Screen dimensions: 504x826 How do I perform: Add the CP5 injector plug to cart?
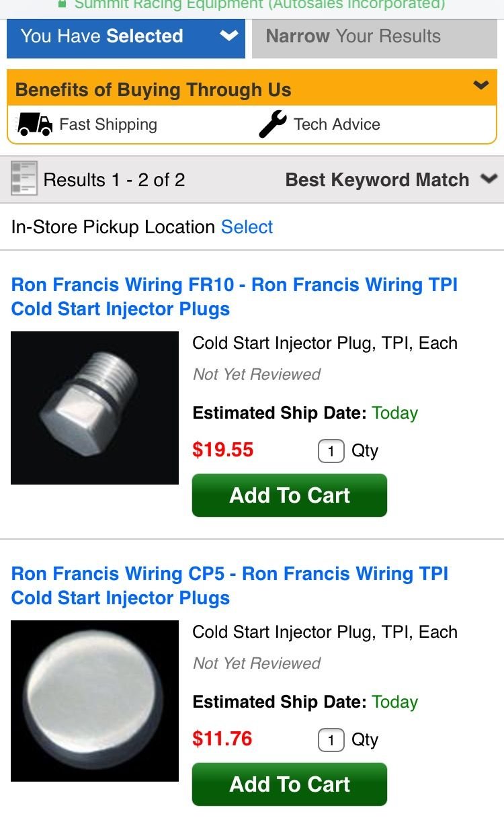pyautogui.click(x=290, y=784)
